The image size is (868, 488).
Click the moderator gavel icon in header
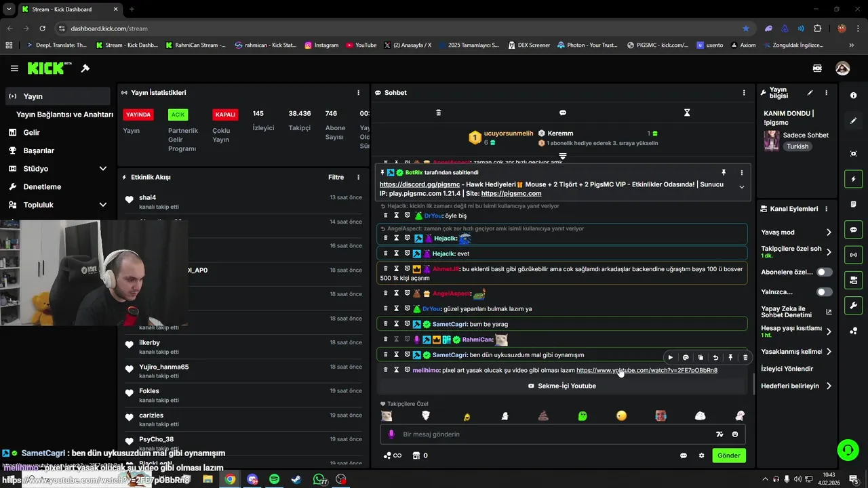pos(85,68)
